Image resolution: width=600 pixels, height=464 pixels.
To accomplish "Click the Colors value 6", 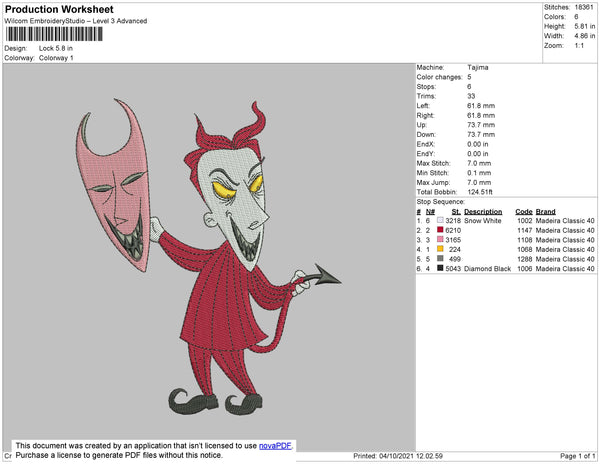I will 576,17.
